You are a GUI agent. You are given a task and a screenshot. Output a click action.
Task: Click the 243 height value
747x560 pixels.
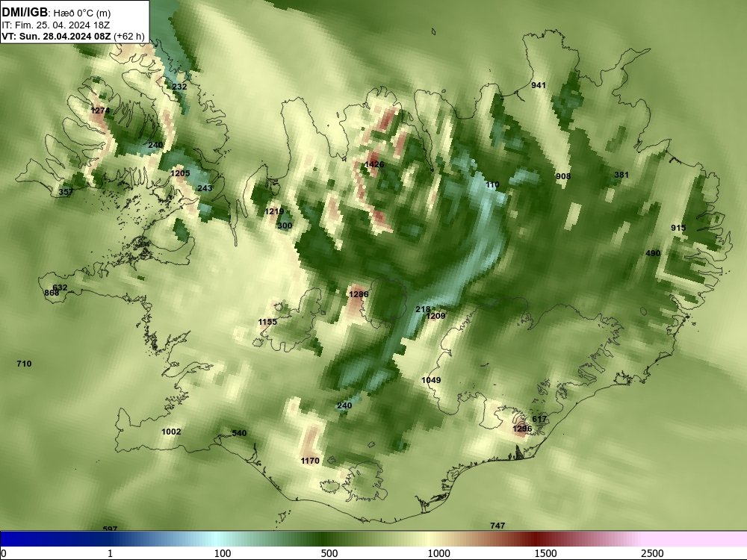pos(205,188)
